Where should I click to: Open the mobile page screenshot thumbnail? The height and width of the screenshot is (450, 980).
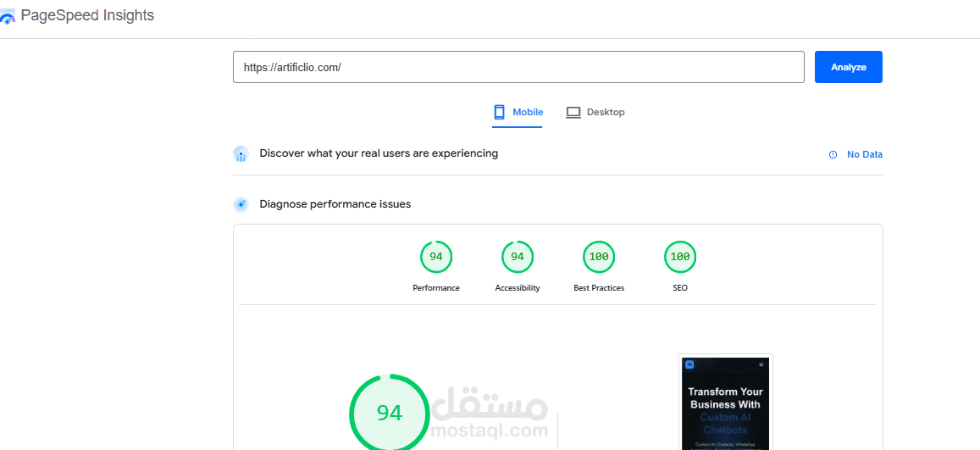click(x=726, y=402)
